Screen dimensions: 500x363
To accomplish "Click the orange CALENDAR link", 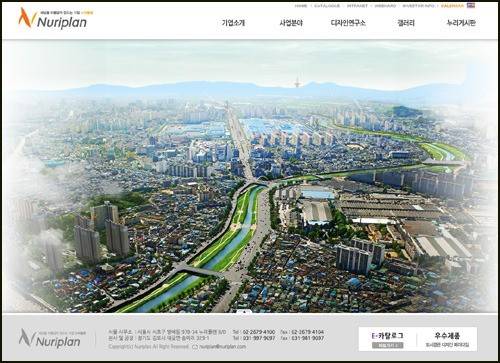I will (452, 6).
